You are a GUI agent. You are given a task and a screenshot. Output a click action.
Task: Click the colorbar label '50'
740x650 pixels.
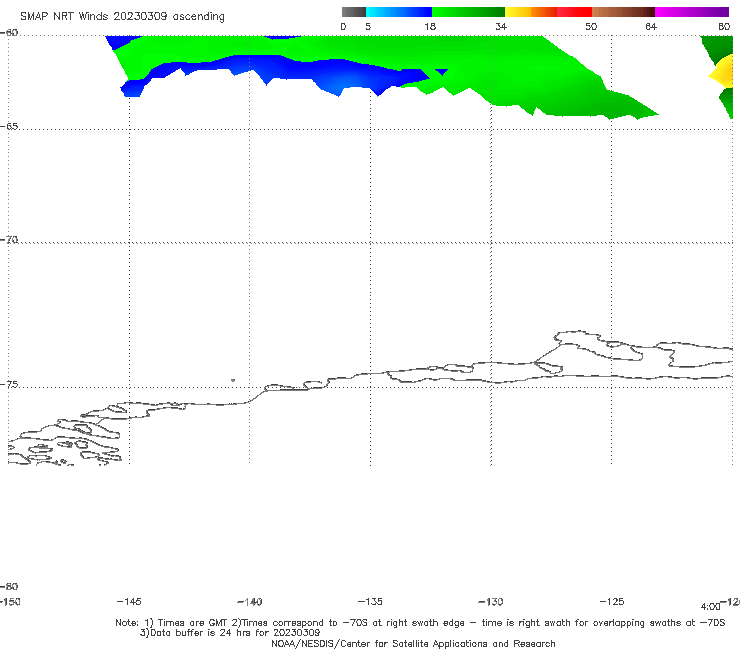591,27
